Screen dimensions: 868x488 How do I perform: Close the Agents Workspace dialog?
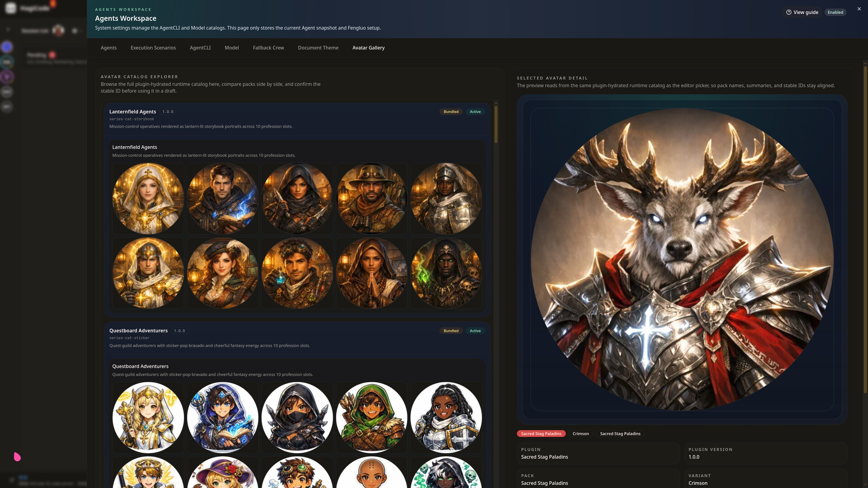click(859, 9)
